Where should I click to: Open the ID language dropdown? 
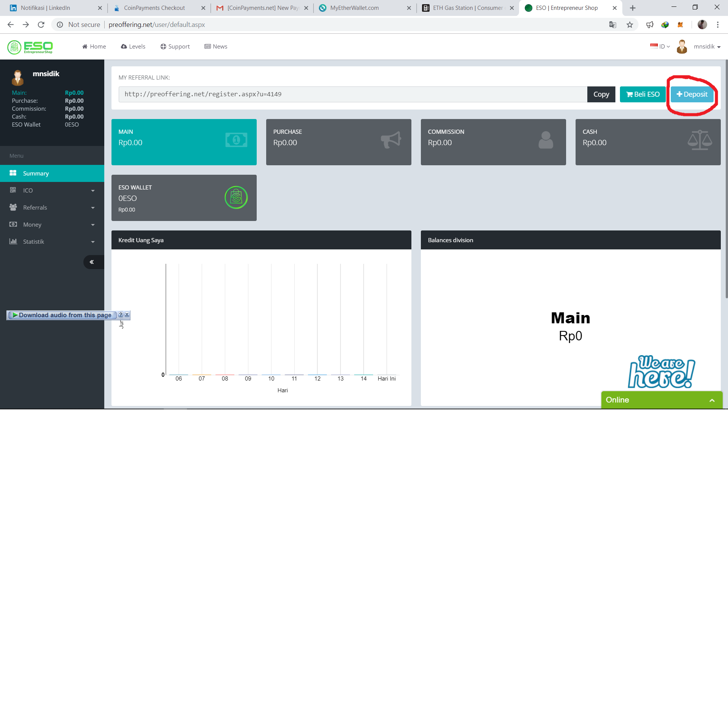click(x=660, y=47)
